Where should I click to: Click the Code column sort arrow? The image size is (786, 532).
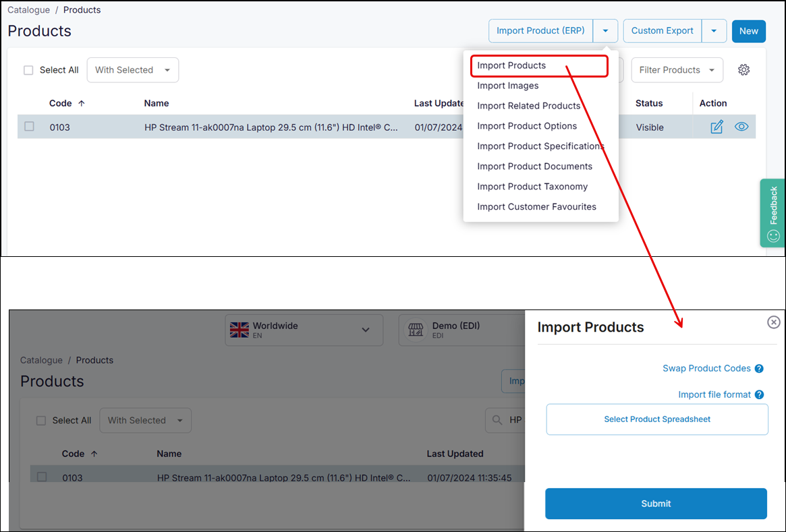coord(82,103)
